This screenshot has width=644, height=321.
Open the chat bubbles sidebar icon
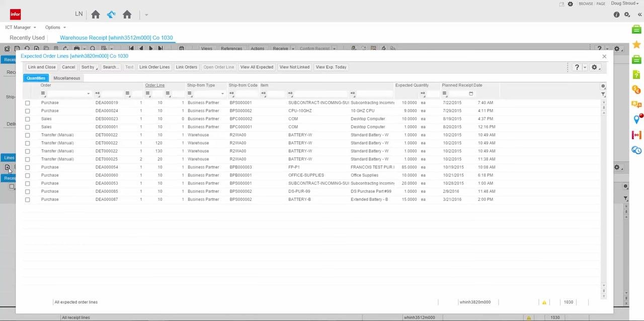pos(636,105)
